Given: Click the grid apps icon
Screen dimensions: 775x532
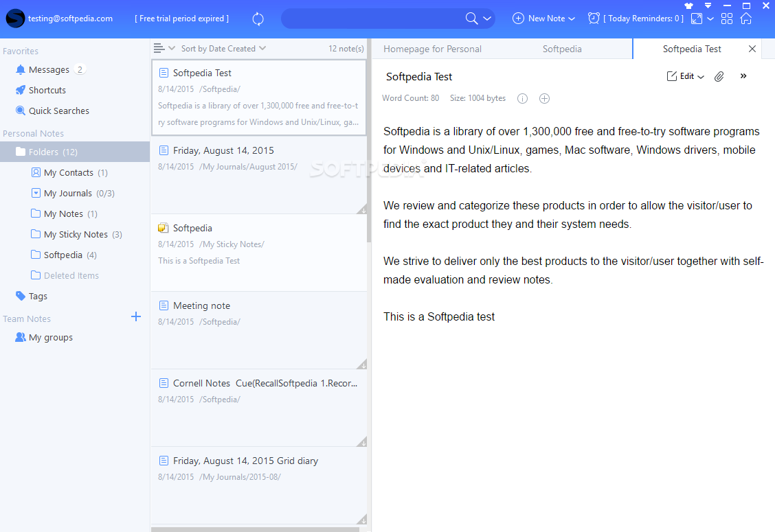Looking at the screenshot, I should point(727,19).
